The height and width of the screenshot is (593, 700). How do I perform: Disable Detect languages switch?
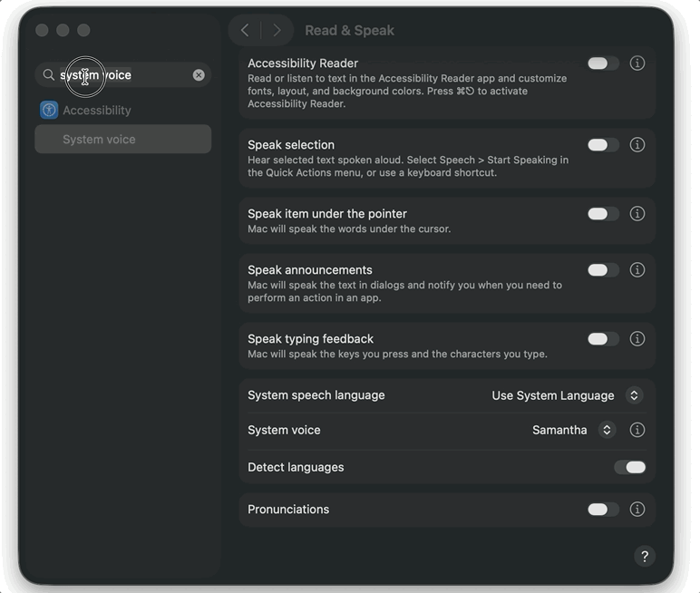click(630, 468)
